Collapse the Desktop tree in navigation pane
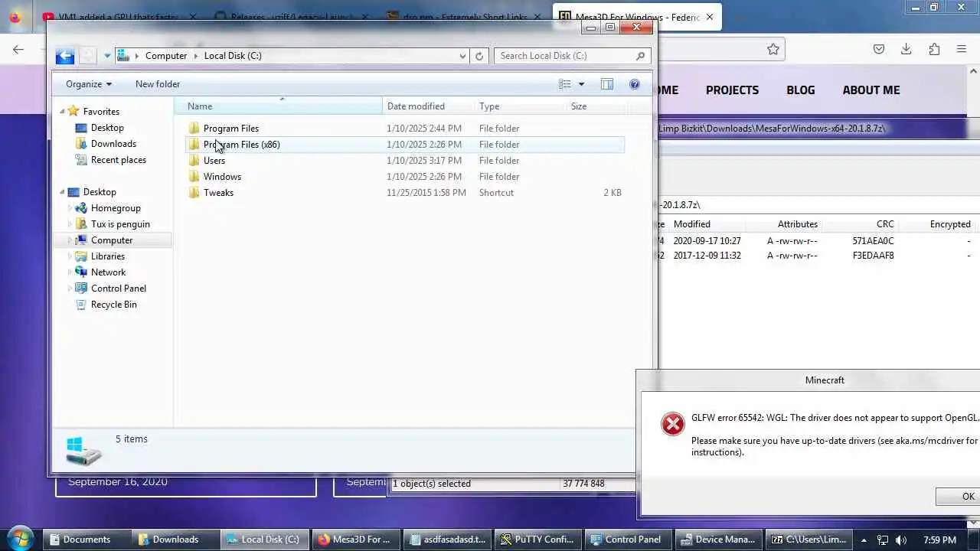 63,192
